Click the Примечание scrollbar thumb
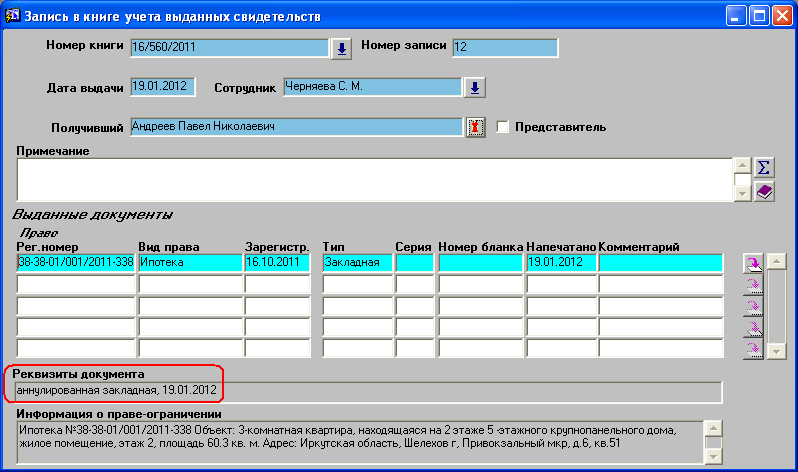Image resolution: width=798 pixels, height=472 pixels. pos(743,180)
